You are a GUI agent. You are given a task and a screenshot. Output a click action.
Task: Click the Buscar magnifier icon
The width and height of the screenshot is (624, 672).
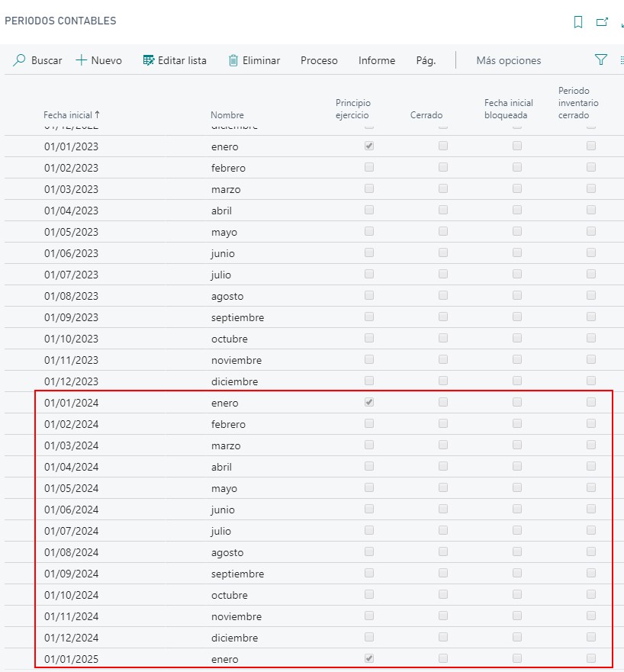click(20, 60)
